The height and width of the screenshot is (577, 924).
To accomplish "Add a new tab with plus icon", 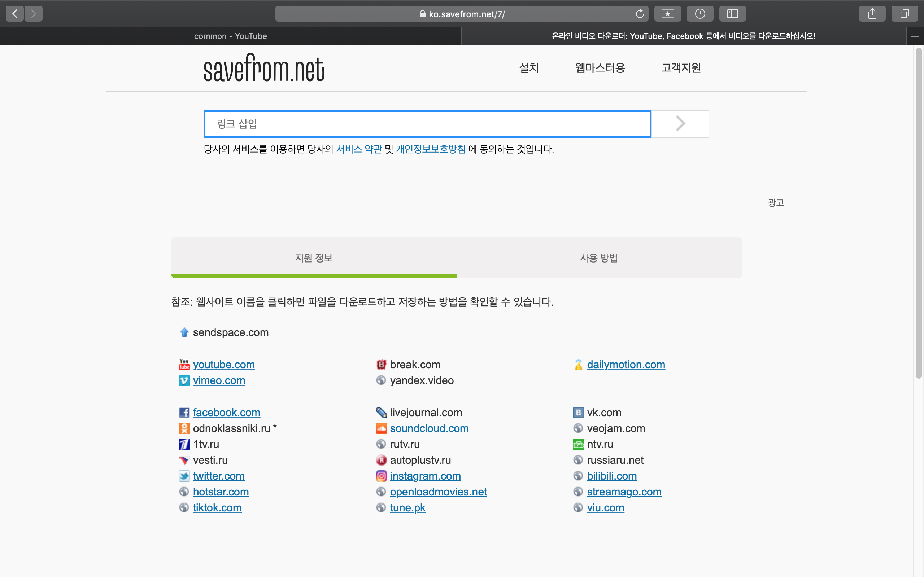I will point(915,36).
